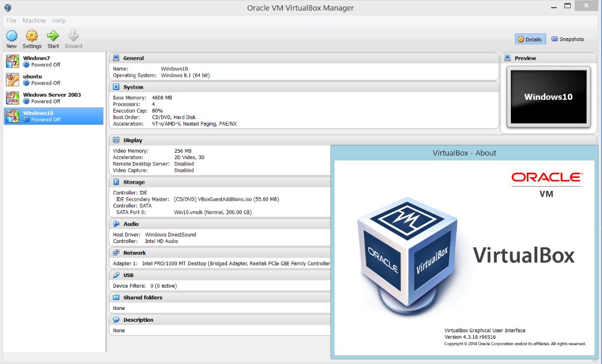This screenshot has height=364, width=602.
Task: Click the Network section icon
Action: (116, 253)
